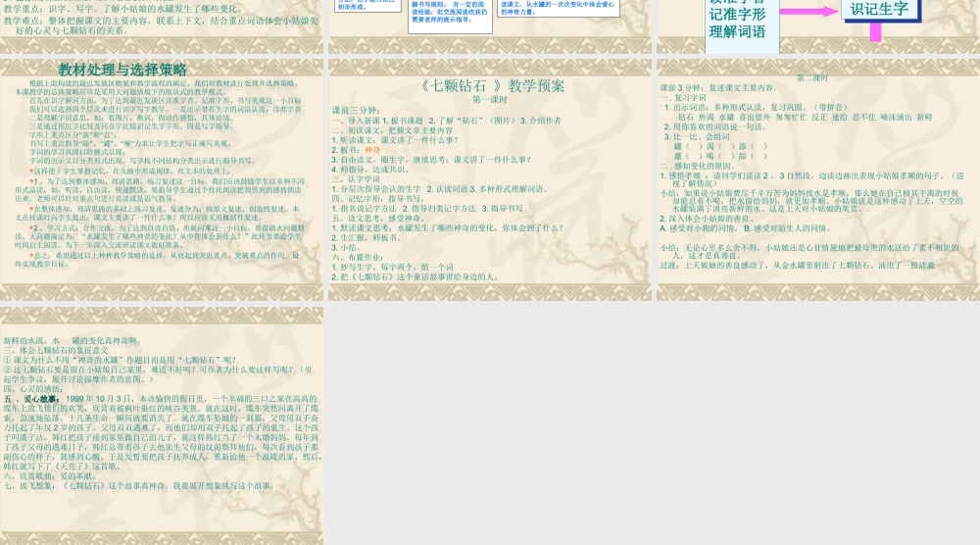Click the 三、体会七颗钻石的象征意义 line
980x545 pixels.
[x=56, y=350]
